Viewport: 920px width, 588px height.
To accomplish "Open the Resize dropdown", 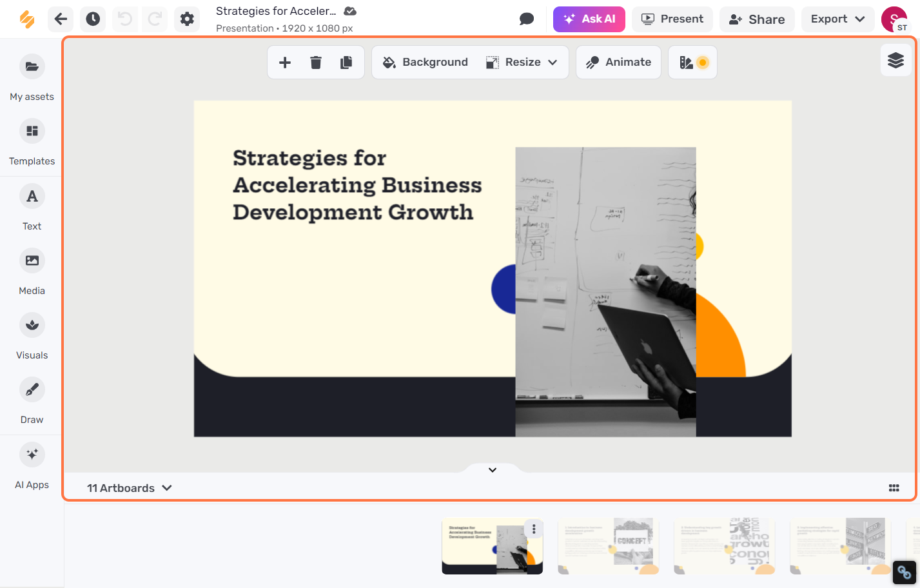I will click(522, 63).
